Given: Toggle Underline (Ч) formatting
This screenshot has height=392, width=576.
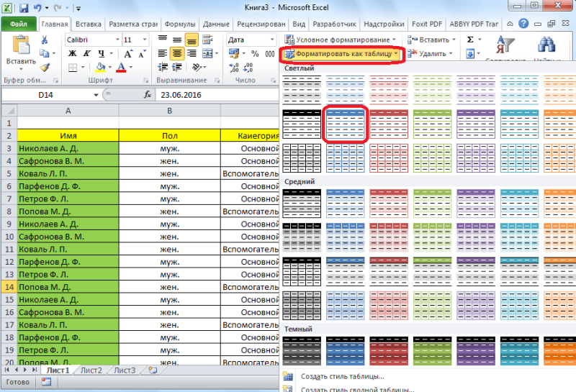Looking at the screenshot, I should [x=102, y=54].
